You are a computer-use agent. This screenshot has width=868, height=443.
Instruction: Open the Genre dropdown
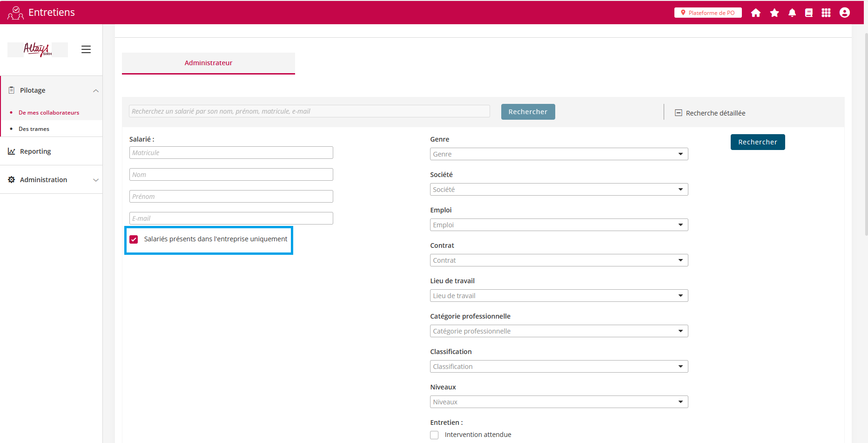558,154
